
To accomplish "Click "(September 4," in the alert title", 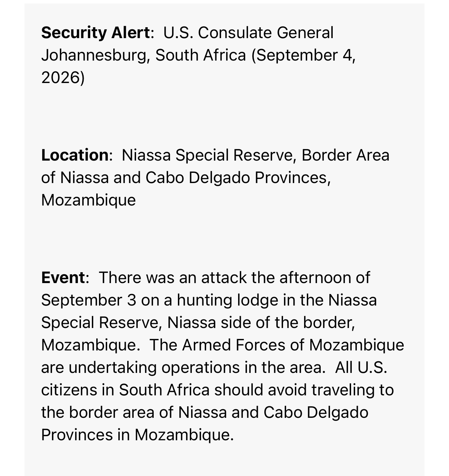I will coord(303,55).
